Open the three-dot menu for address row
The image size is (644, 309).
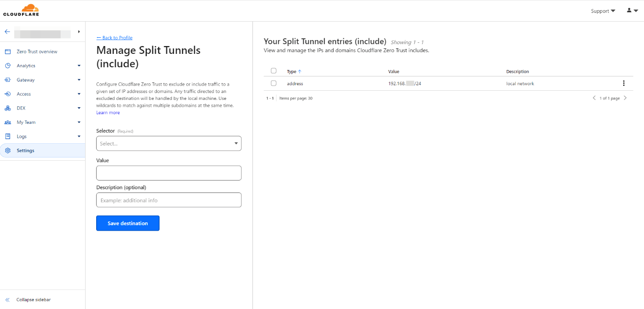point(624,83)
